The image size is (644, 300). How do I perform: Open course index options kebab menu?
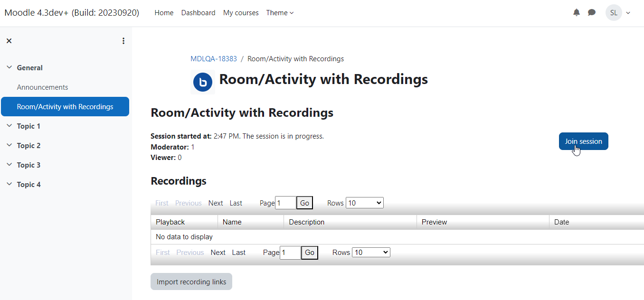click(x=123, y=41)
